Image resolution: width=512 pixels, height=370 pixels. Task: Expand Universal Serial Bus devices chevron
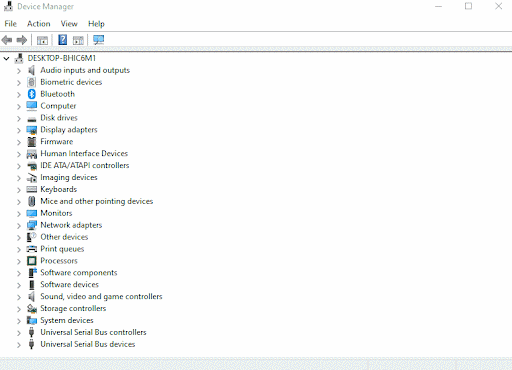coord(19,345)
